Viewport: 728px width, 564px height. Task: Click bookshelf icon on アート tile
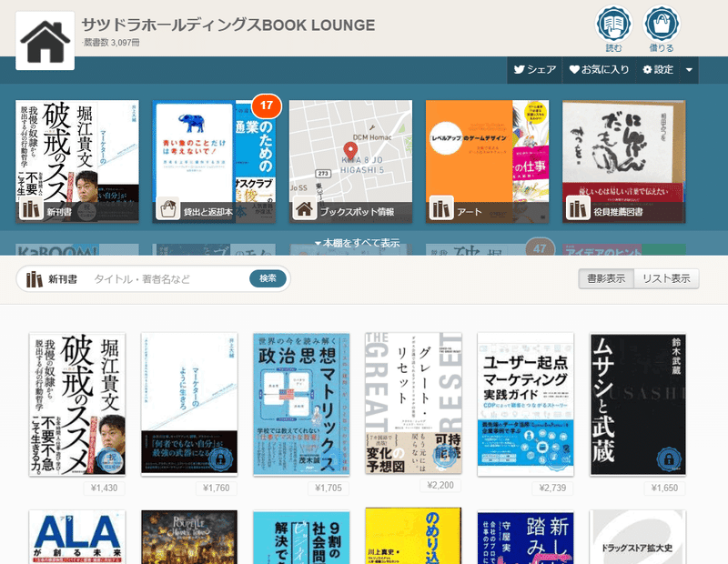(x=441, y=208)
